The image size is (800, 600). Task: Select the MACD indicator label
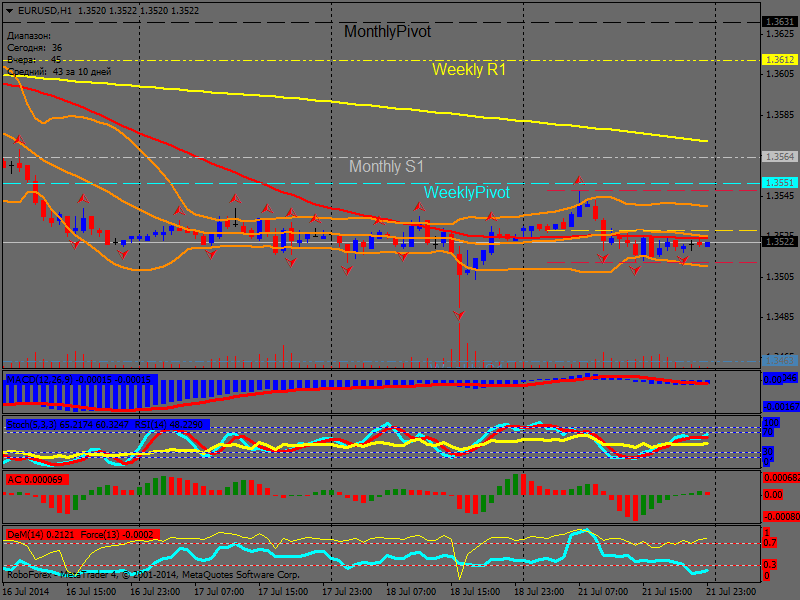pyautogui.click(x=80, y=380)
